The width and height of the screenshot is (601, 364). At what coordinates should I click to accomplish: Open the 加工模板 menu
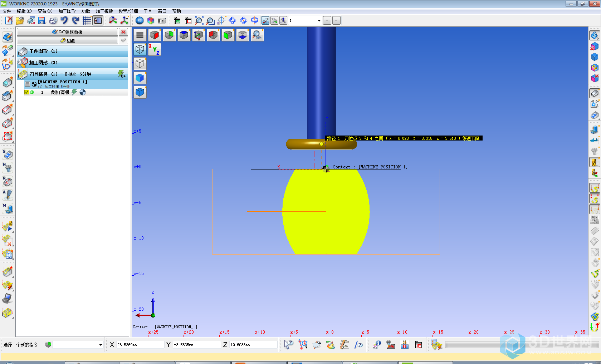[104, 11]
